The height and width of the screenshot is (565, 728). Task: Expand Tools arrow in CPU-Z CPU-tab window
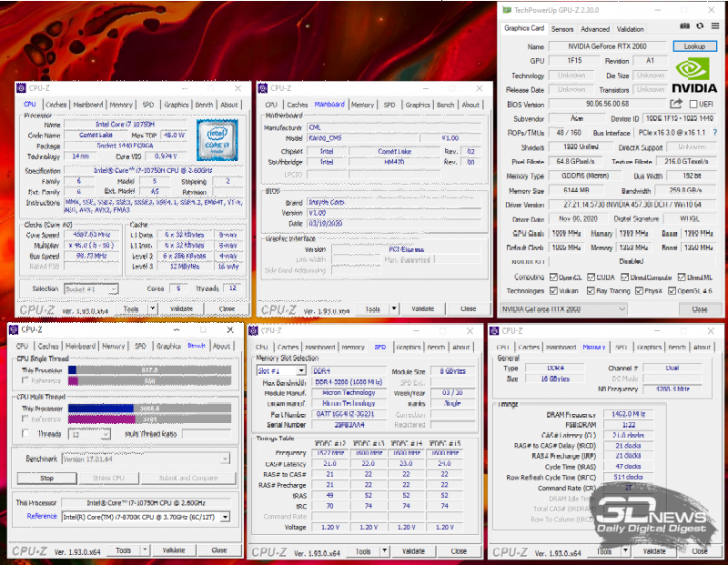[x=152, y=308]
